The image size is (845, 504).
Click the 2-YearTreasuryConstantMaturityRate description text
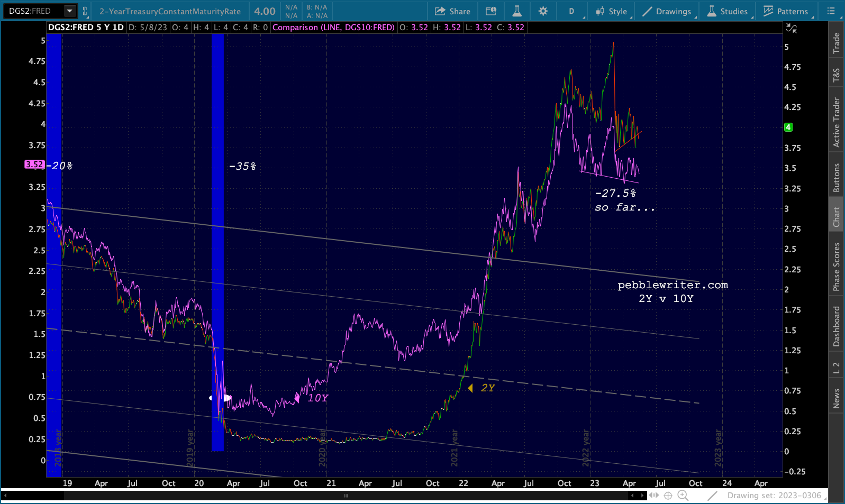click(170, 11)
